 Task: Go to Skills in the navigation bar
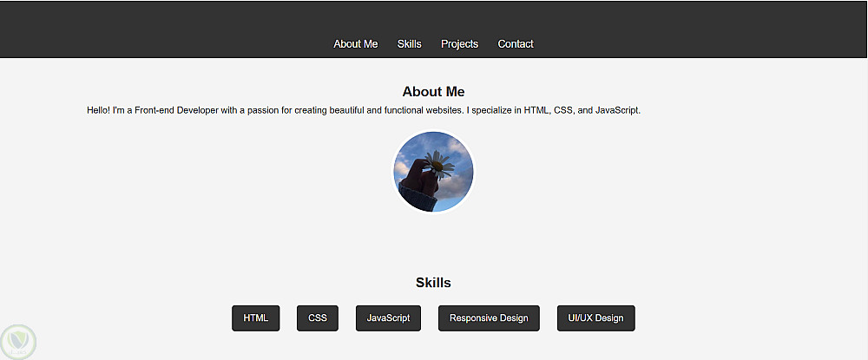click(409, 44)
